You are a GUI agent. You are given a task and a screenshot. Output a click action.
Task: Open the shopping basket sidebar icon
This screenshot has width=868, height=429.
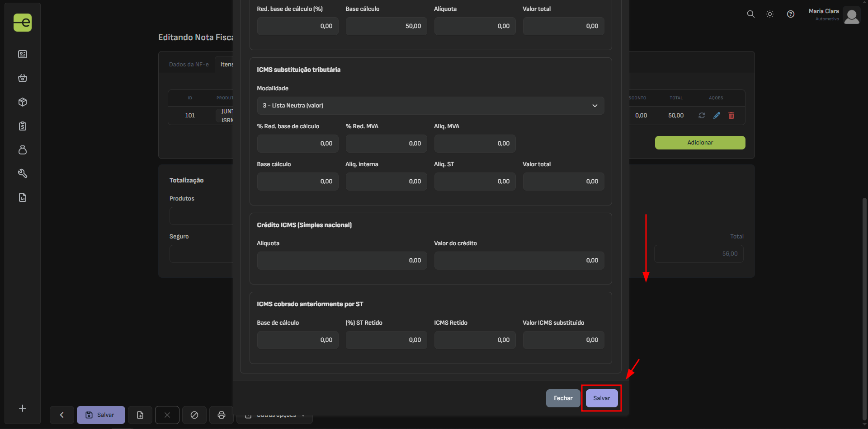coord(23,78)
